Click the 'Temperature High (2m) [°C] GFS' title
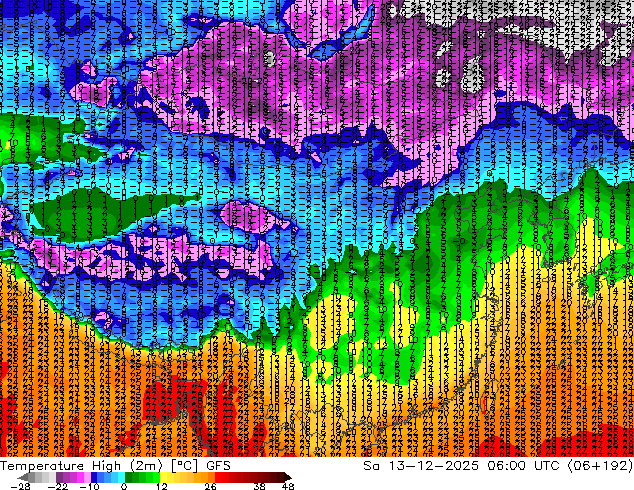The height and width of the screenshot is (490, 634). click(115, 466)
